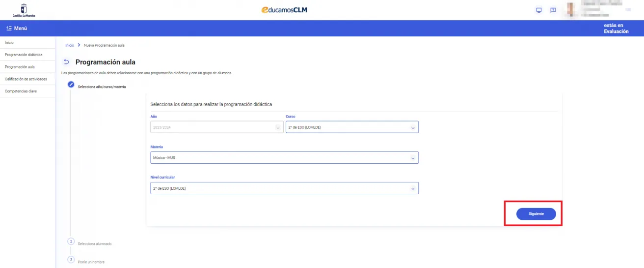Expand the Materia dropdown showing Música - MUS
This screenshot has width=644, height=268.
click(x=284, y=158)
